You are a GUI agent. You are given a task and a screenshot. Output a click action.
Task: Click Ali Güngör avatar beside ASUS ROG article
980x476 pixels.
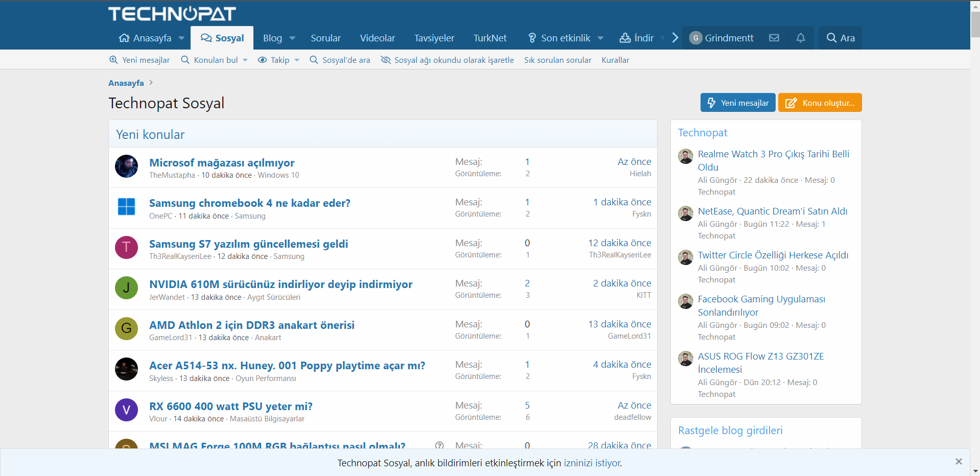pyautogui.click(x=686, y=359)
